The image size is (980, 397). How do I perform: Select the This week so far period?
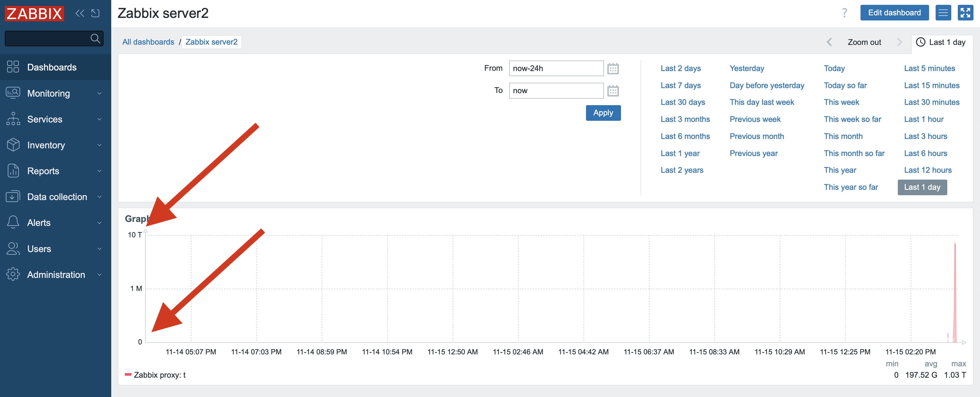coord(852,119)
